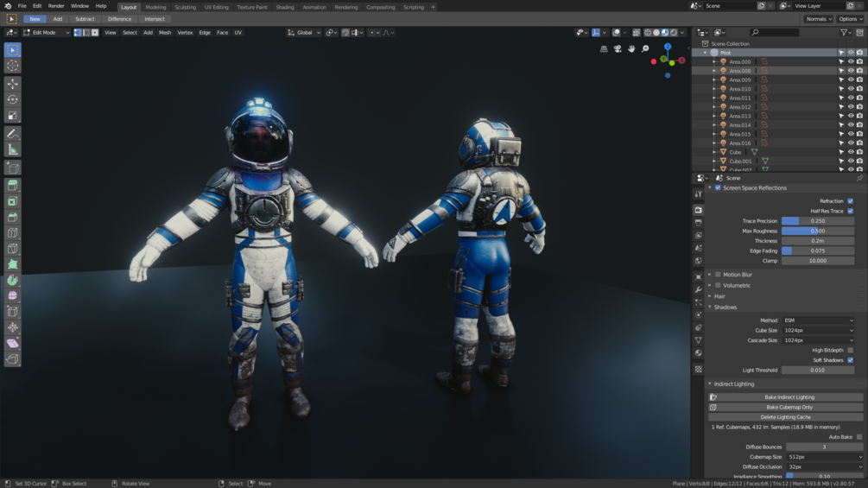Hide Area.009 with its eye icon
This screenshot has width=868, height=488.
click(851, 79)
